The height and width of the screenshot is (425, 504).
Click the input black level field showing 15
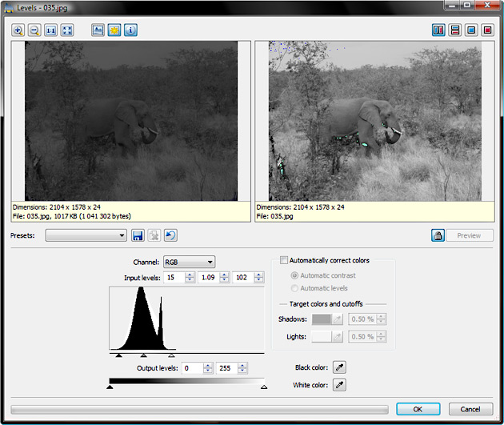coord(174,278)
